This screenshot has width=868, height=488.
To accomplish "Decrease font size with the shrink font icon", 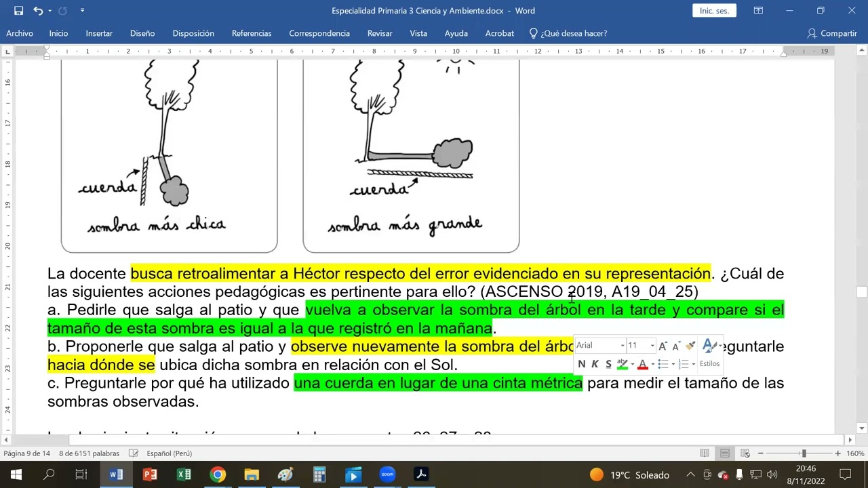I will [675, 346].
